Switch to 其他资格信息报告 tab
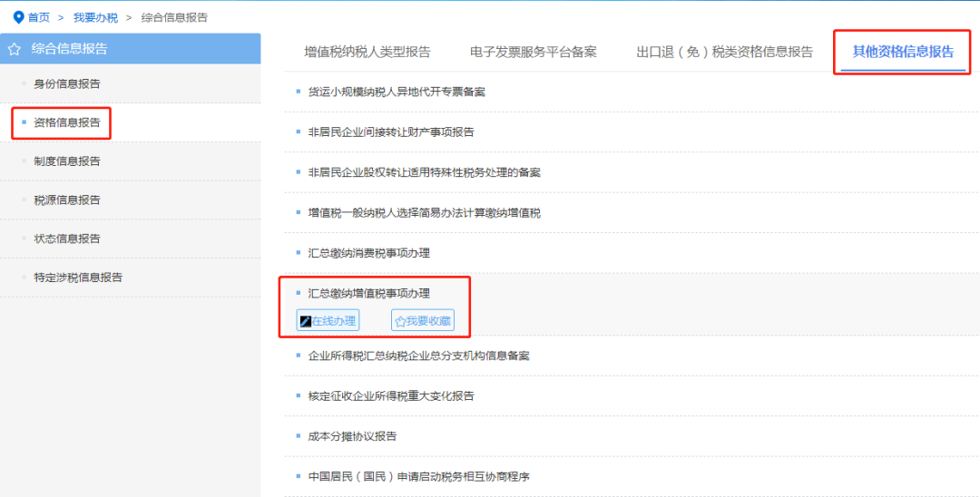Screen dimensions: 980x497 point(903,52)
